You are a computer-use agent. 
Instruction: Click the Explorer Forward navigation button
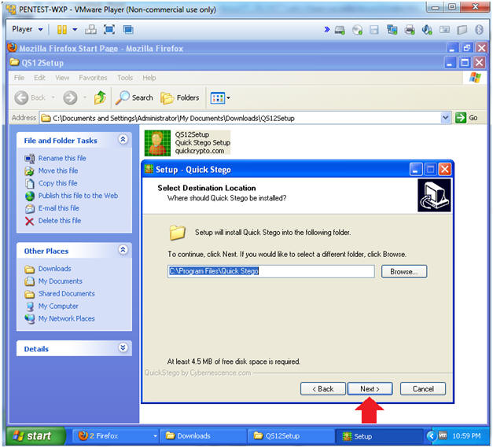coord(70,97)
